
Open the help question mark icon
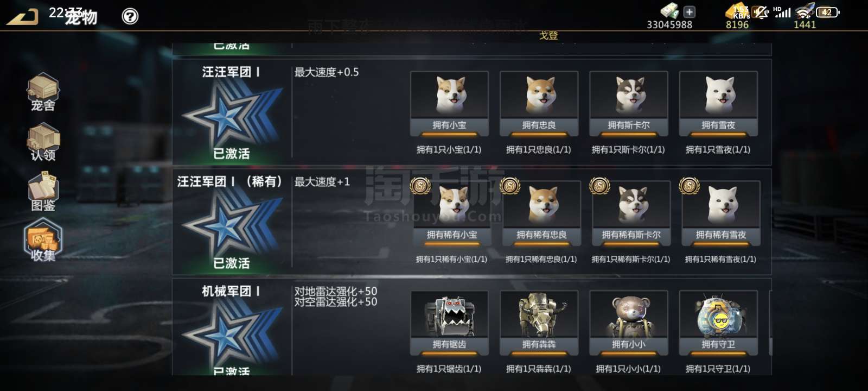130,16
